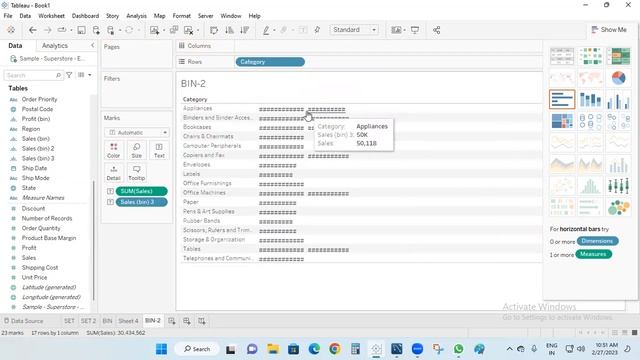This screenshot has height=360, width=640.
Task: Add a new story tab icon
Action: [x=202, y=321]
